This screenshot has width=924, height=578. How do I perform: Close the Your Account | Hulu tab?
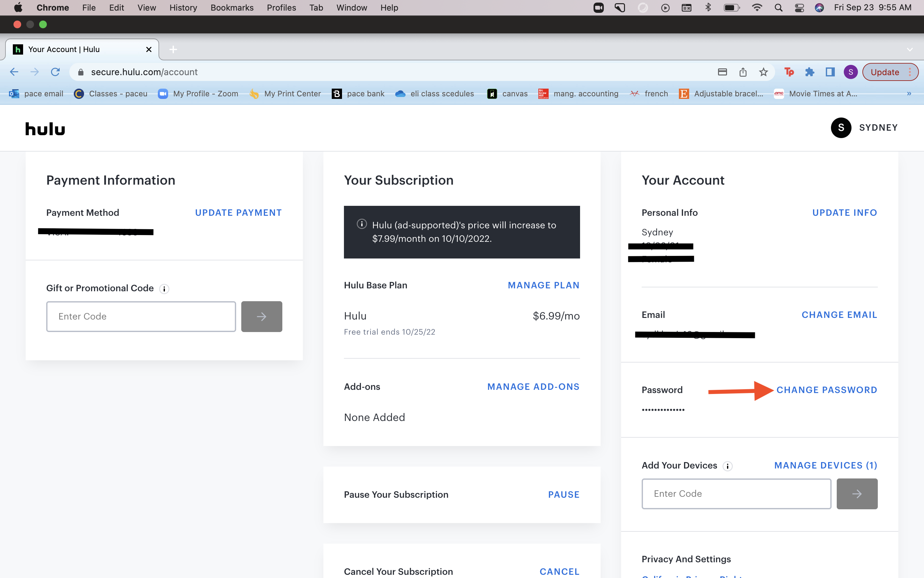[x=149, y=49]
